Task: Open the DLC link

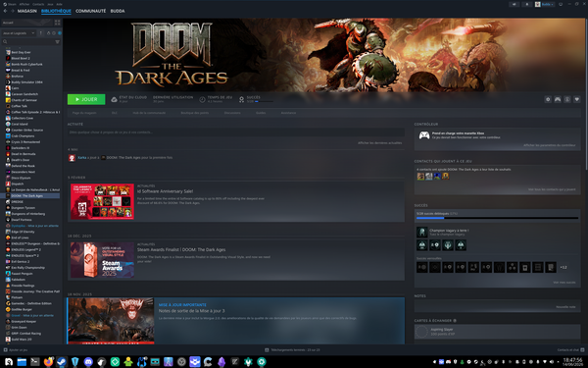Action: (115, 113)
